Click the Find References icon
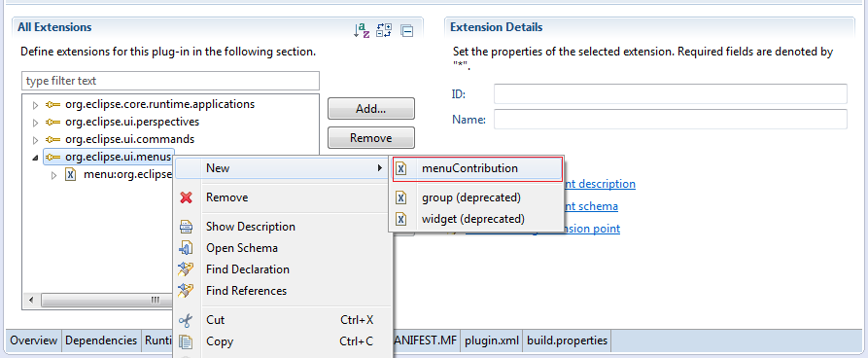Screen dimensions: 868x358 [x=186, y=291]
